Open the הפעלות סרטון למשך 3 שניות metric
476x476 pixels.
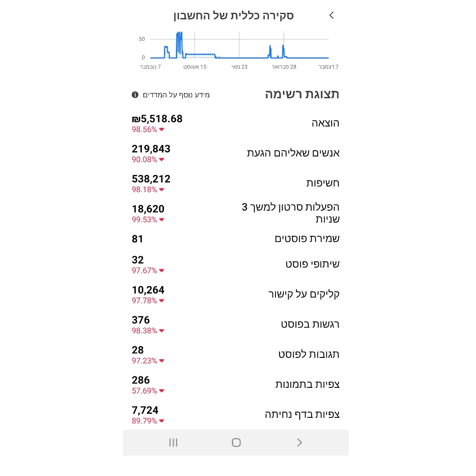(x=235, y=213)
